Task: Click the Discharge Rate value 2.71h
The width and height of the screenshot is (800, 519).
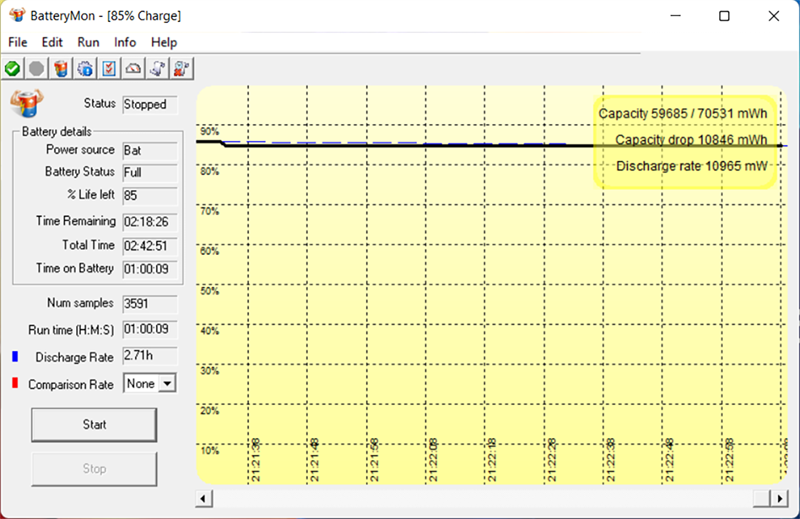Action: point(149,356)
